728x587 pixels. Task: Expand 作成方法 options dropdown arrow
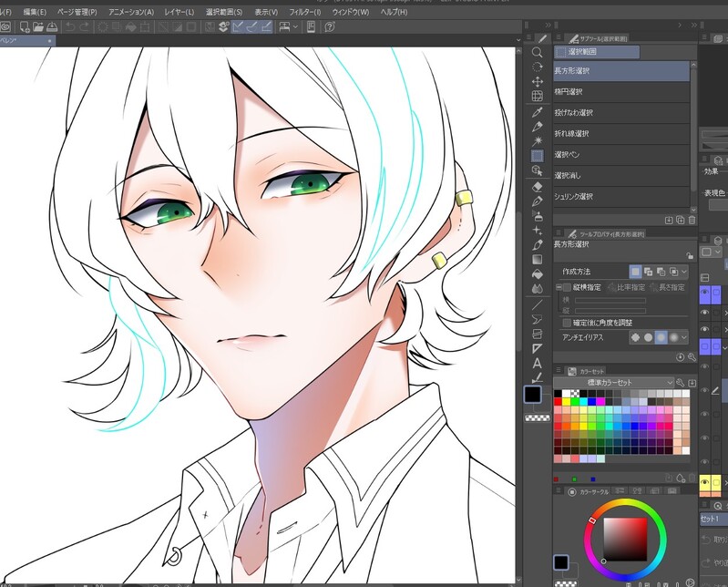[684, 272]
